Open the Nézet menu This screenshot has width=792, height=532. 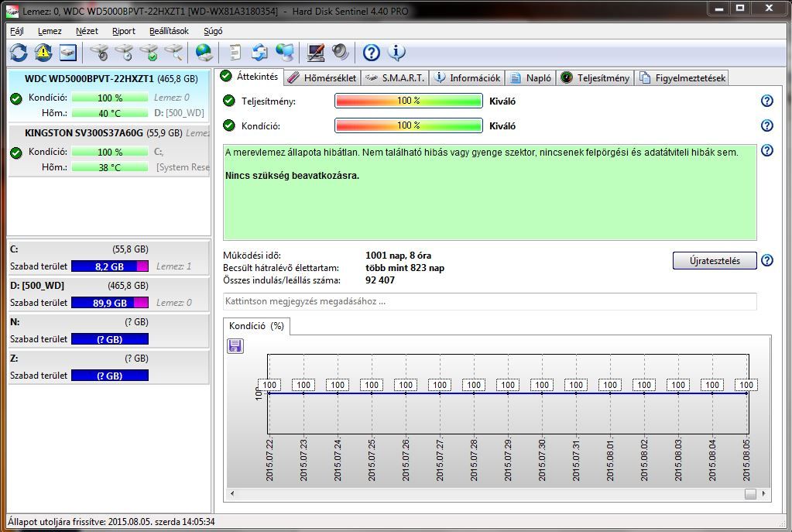[87, 31]
